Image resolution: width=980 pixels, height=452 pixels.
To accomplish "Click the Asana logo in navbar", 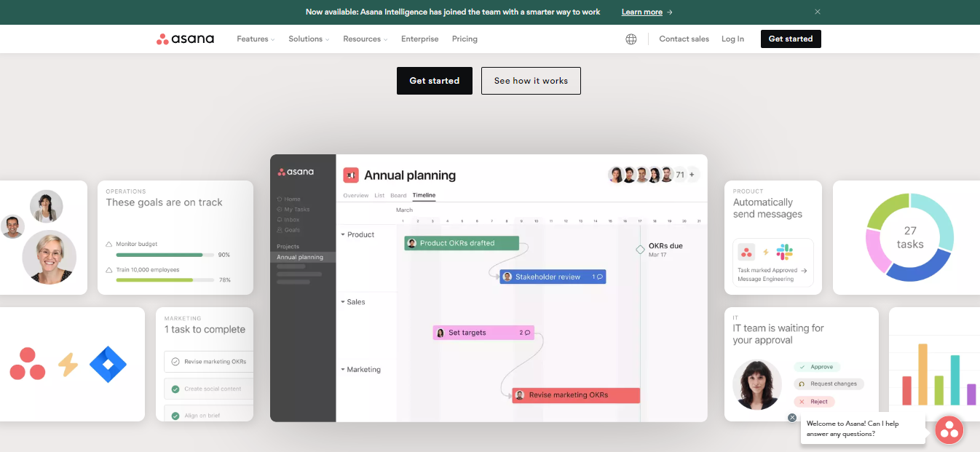I will pos(185,39).
